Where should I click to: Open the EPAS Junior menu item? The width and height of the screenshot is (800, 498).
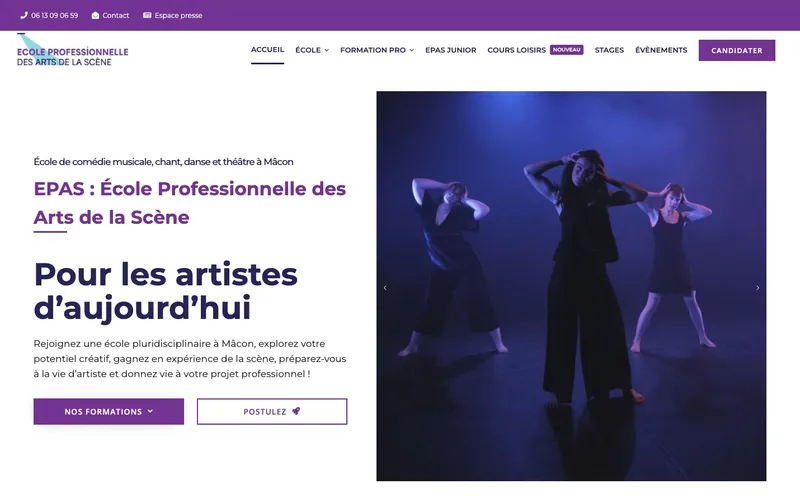pos(451,50)
